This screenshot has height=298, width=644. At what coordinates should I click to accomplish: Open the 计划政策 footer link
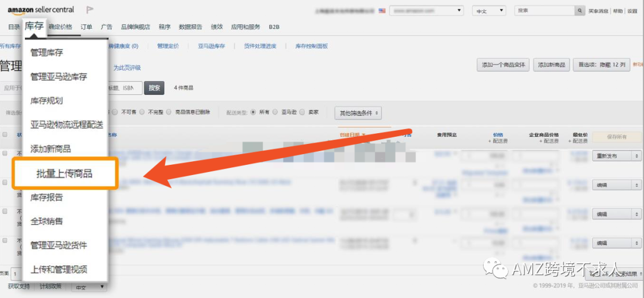(51, 287)
